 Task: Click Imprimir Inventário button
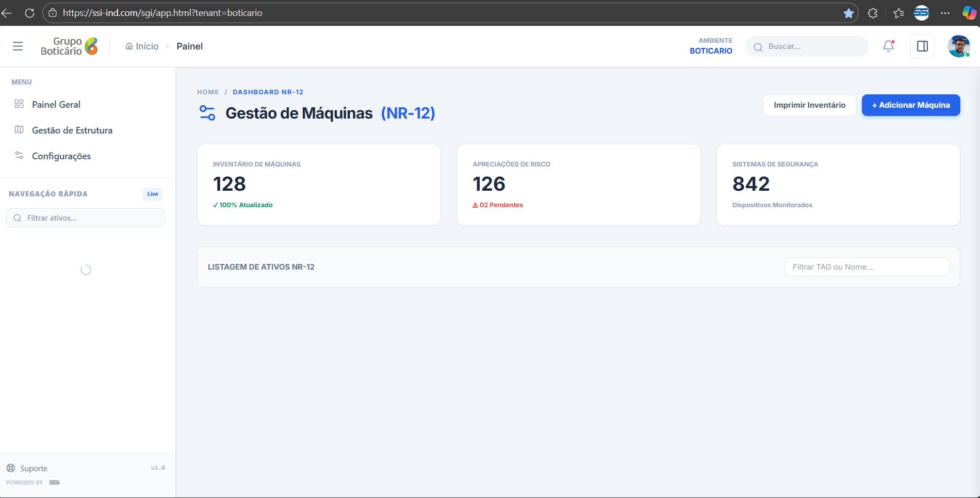809,105
